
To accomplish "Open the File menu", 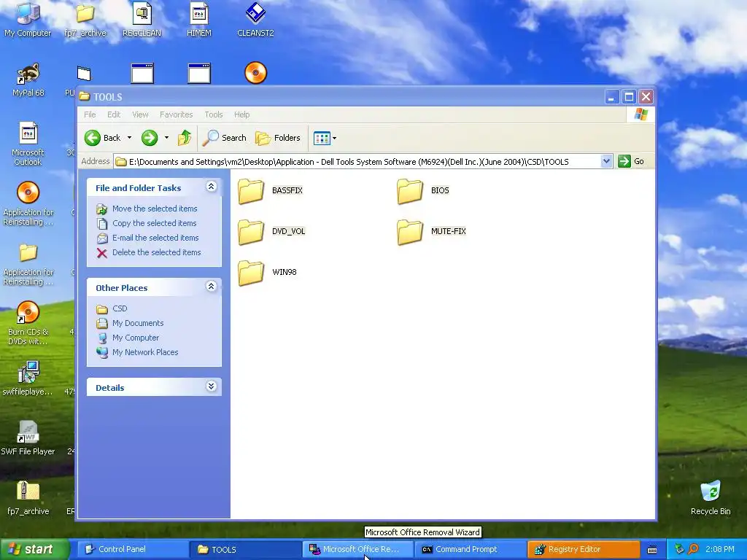I will tap(90, 114).
